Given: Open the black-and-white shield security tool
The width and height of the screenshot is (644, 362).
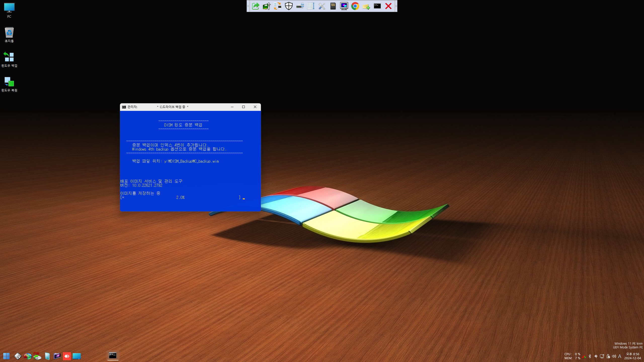Looking at the screenshot, I should [x=289, y=6].
